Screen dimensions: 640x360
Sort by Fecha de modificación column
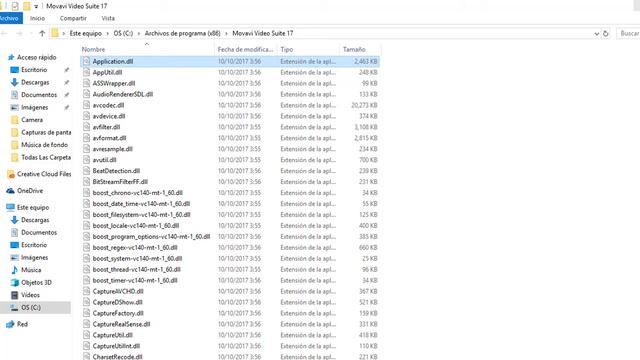tap(246, 49)
